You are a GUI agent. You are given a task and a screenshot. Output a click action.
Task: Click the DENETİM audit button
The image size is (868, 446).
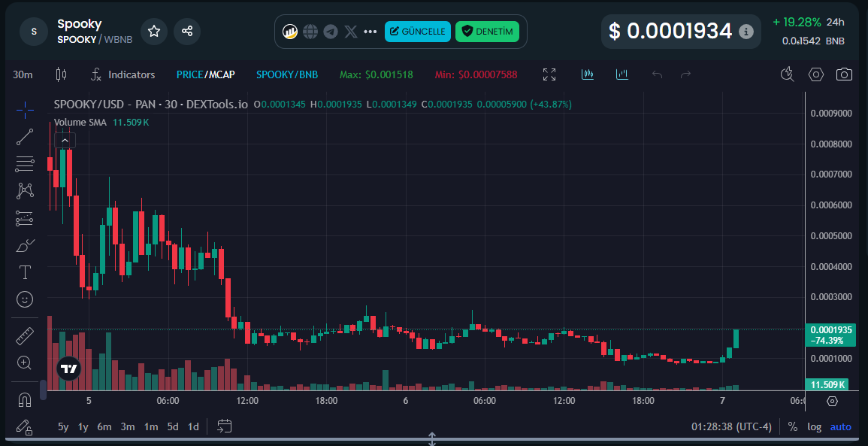tap(487, 32)
